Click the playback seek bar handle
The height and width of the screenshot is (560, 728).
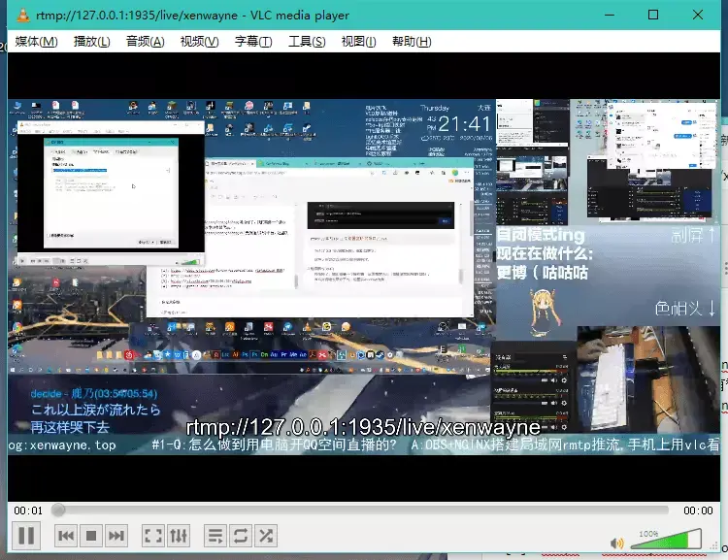[58, 511]
